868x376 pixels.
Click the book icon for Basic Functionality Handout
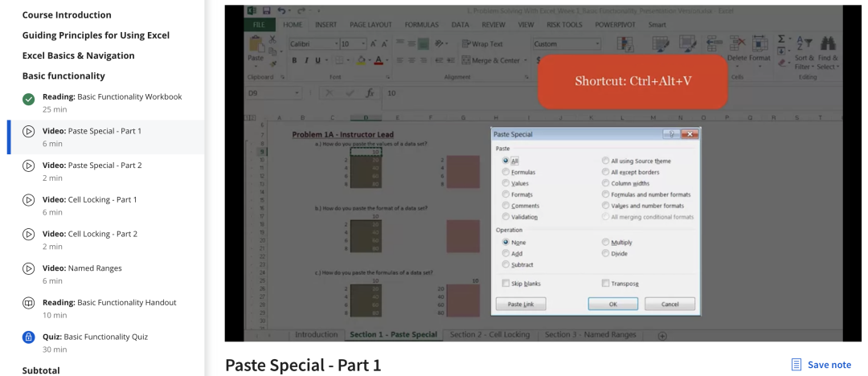click(x=28, y=303)
